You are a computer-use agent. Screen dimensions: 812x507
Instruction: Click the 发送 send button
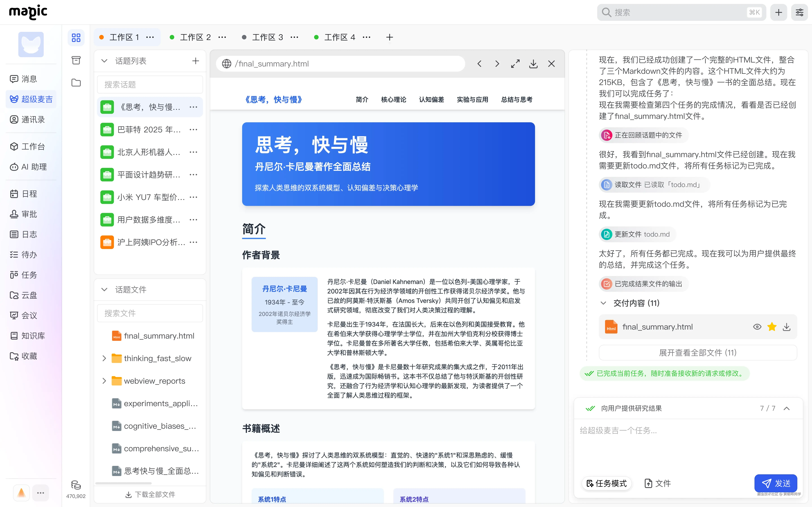(775, 483)
